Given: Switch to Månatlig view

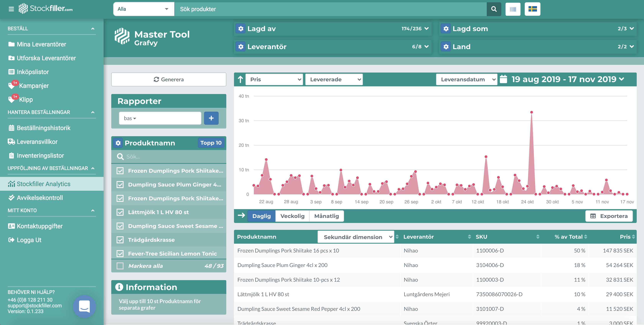Looking at the screenshot, I should 326,216.
